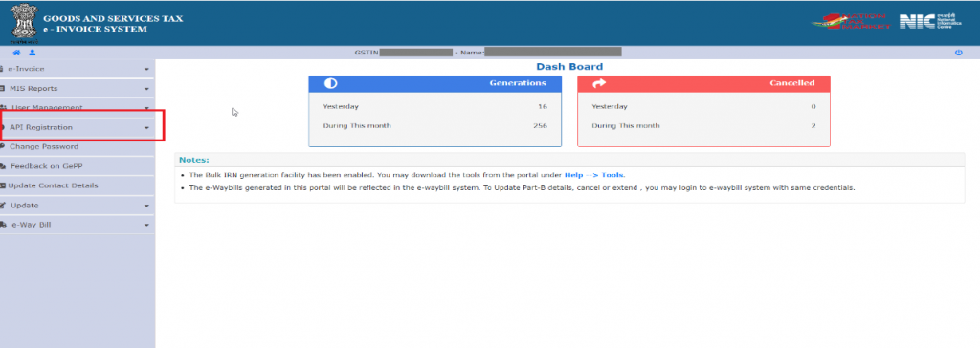Image resolution: width=980 pixels, height=348 pixels.
Task: Expand the e-Invoice menu arrow
Action: 146,70
